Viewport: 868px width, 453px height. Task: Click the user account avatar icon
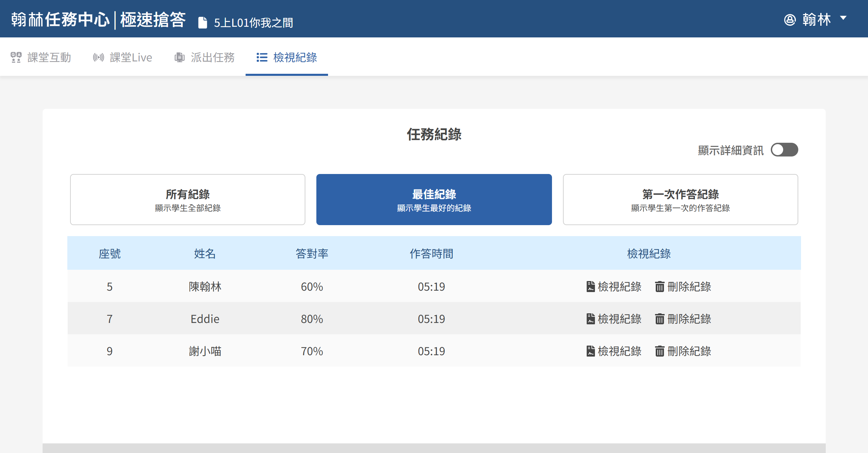tap(790, 20)
